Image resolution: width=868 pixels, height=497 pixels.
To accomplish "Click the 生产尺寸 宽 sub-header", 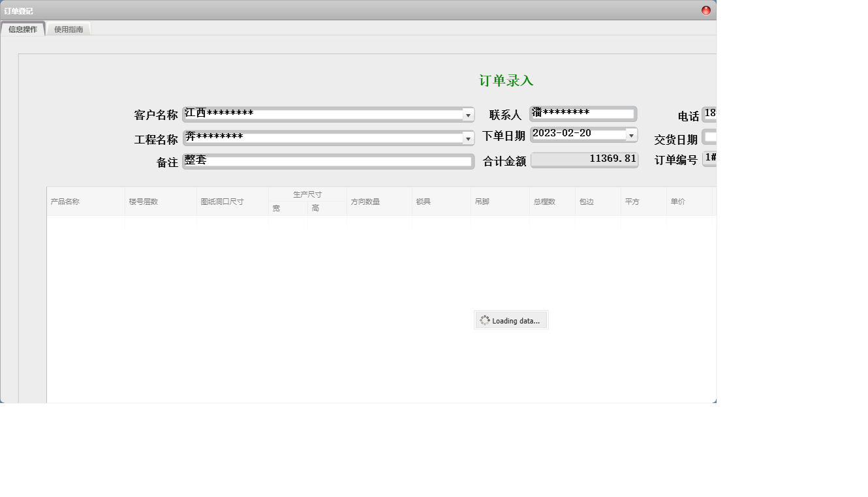I will point(277,207).
